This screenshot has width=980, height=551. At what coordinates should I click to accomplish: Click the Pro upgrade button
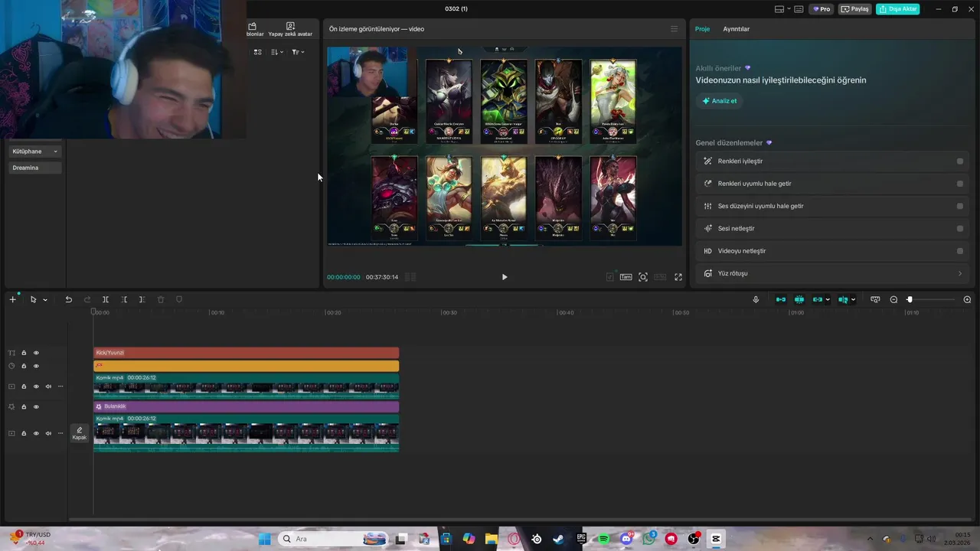pos(822,9)
